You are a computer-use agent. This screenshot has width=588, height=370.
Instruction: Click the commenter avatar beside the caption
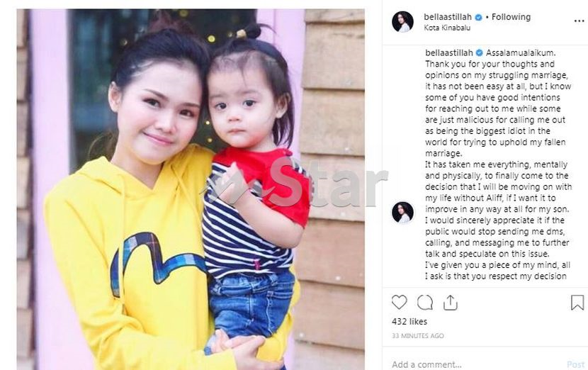(402, 213)
